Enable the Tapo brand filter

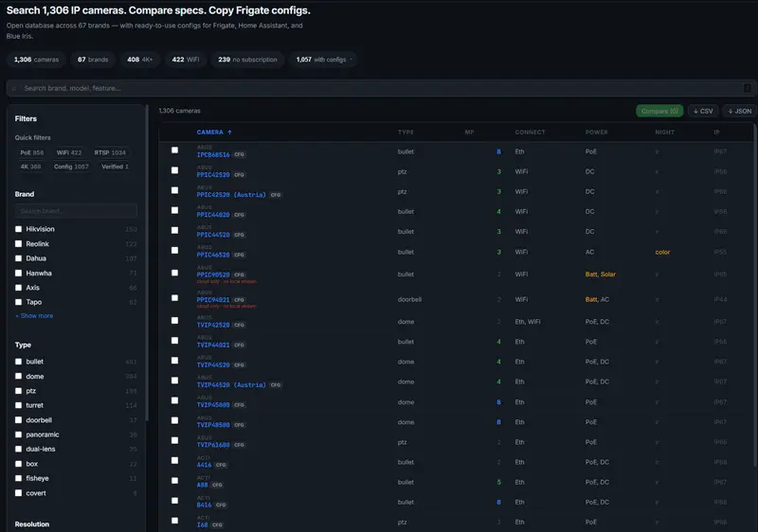18,302
